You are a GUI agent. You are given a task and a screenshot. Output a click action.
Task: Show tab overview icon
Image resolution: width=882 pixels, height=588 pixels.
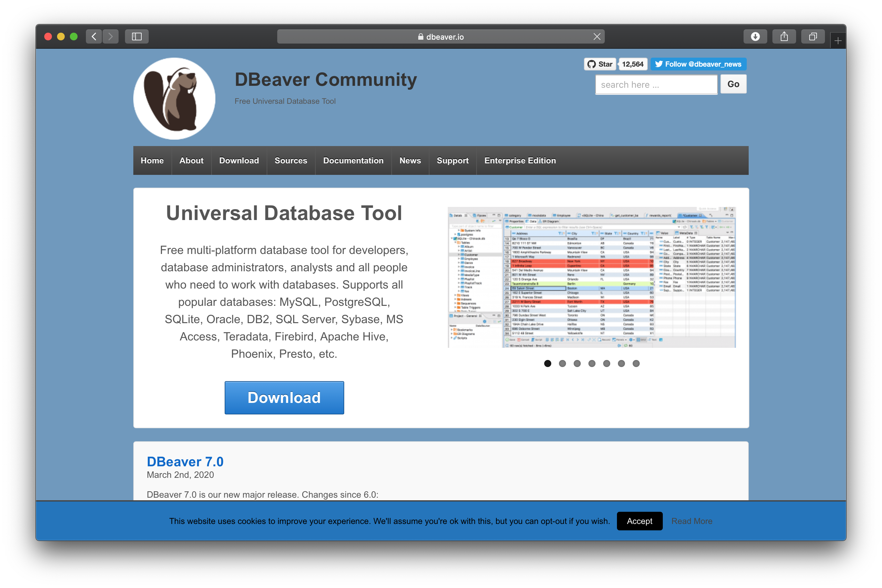[812, 37]
